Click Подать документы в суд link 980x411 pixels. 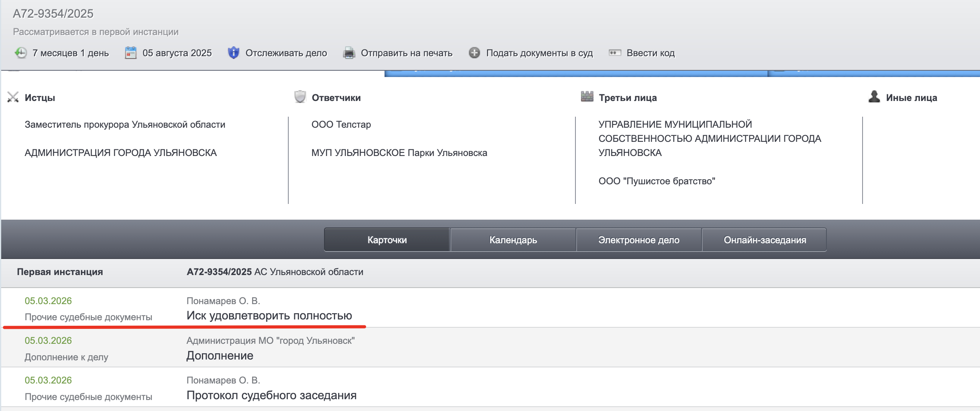coord(539,53)
